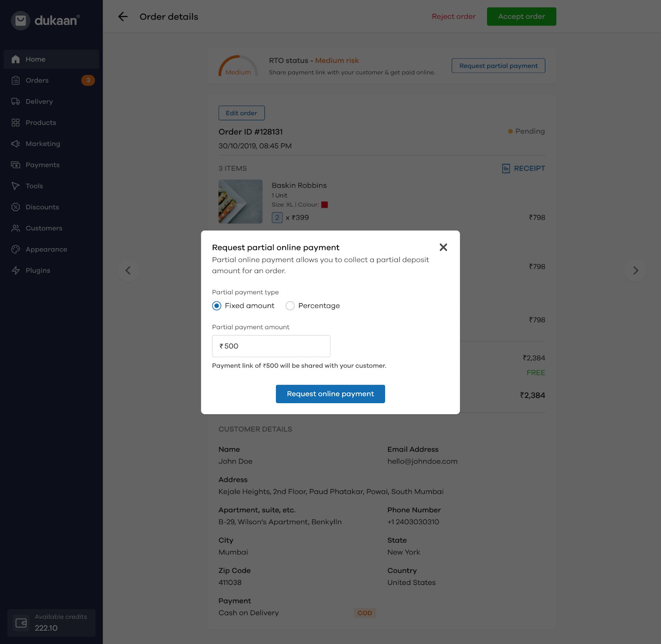Click the zip code 411038
This screenshot has height=644, width=661.
230,582
